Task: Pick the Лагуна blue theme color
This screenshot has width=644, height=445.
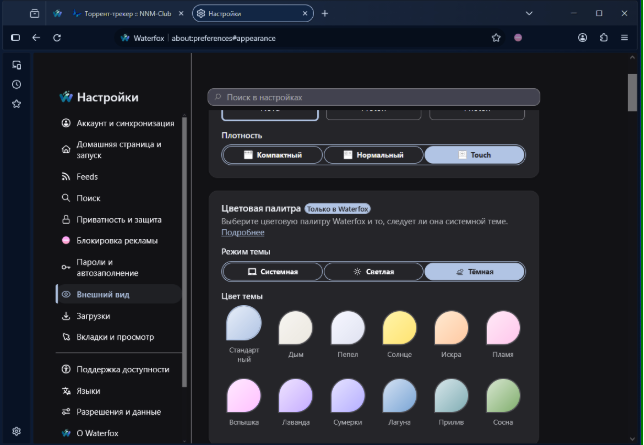Action: (399, 396)
